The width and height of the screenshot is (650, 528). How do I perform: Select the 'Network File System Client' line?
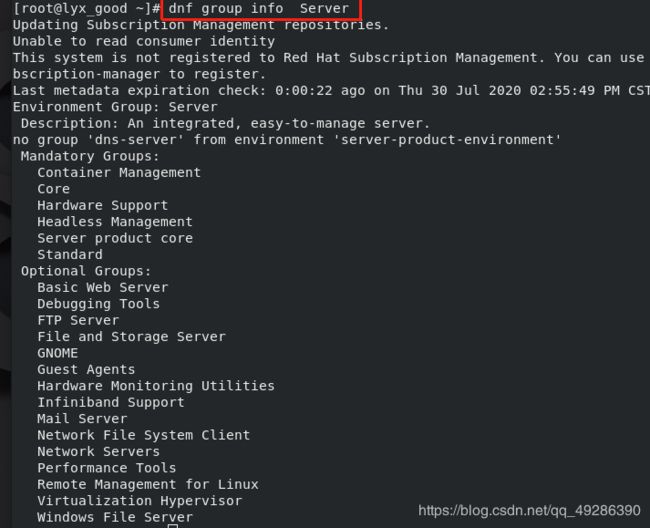[x=143, y=435]
